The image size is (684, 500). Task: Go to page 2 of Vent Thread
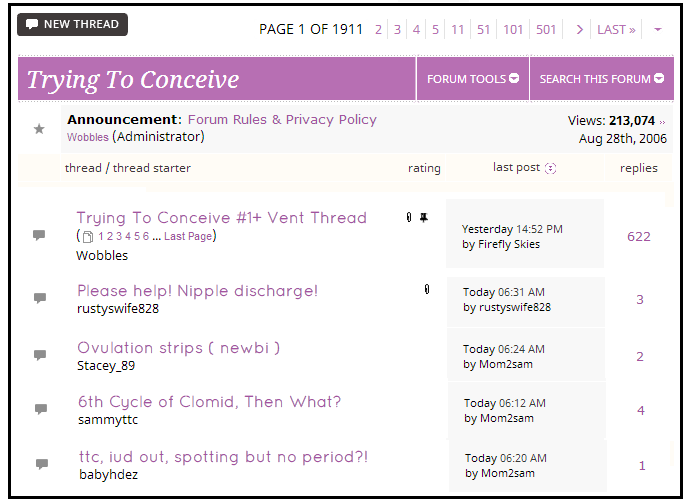[x=109, y=236]
